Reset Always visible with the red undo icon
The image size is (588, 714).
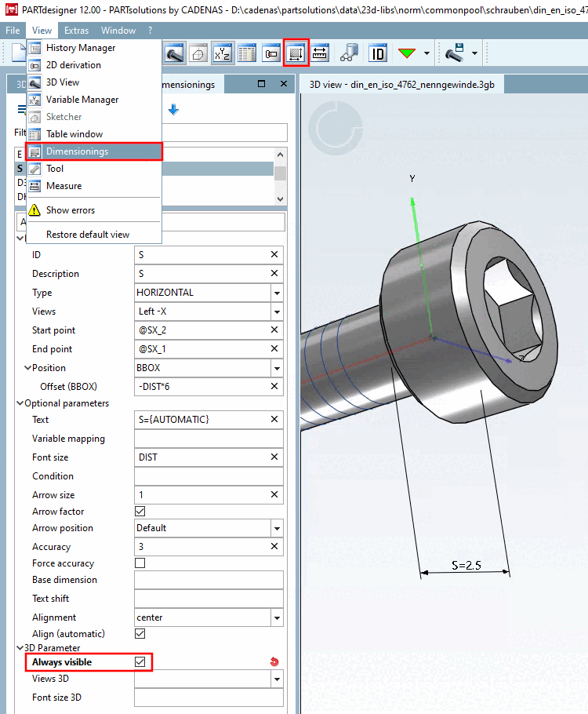coord(274,661)
